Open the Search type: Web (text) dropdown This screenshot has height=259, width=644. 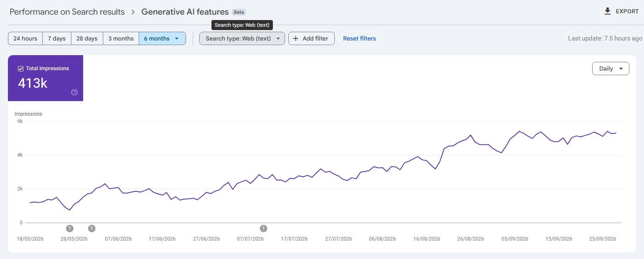pyautogui.click(x=242, y=38)
